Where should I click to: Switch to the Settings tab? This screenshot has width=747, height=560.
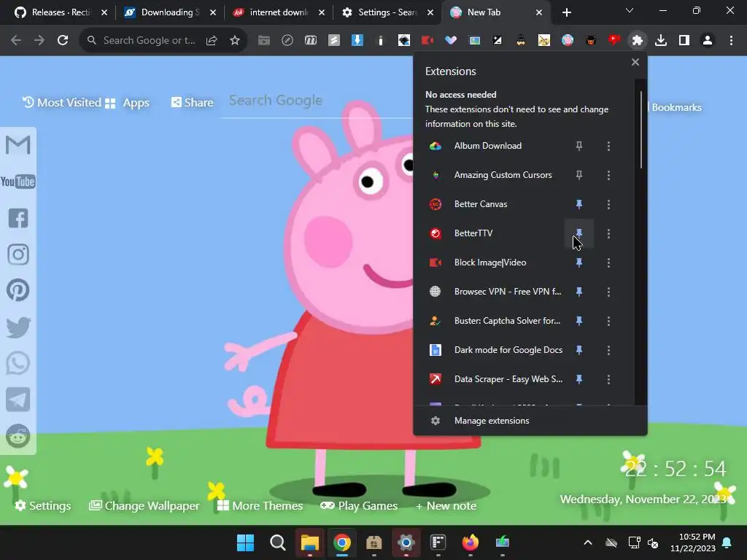coord(387,12)
